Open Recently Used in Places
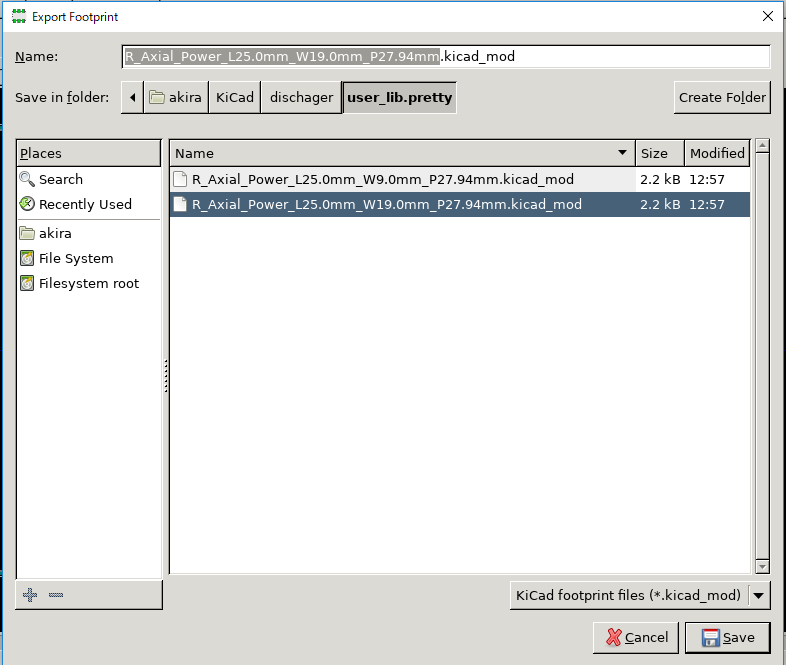This screenshot has width=786, height=665. click(x=85, y=205)
